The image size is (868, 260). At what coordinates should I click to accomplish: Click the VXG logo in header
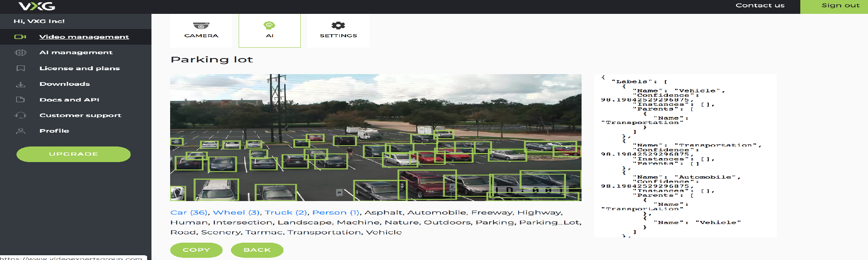tap(37, 6)
